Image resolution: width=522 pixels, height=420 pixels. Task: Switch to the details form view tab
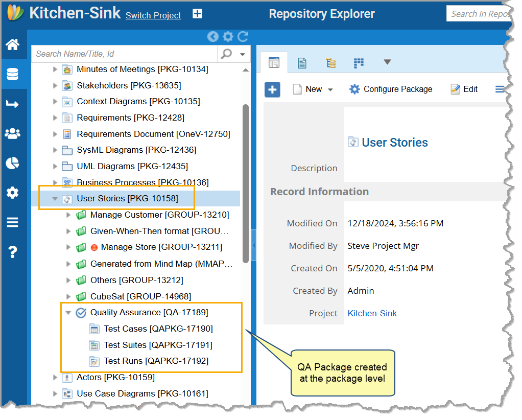pos(274,63)
